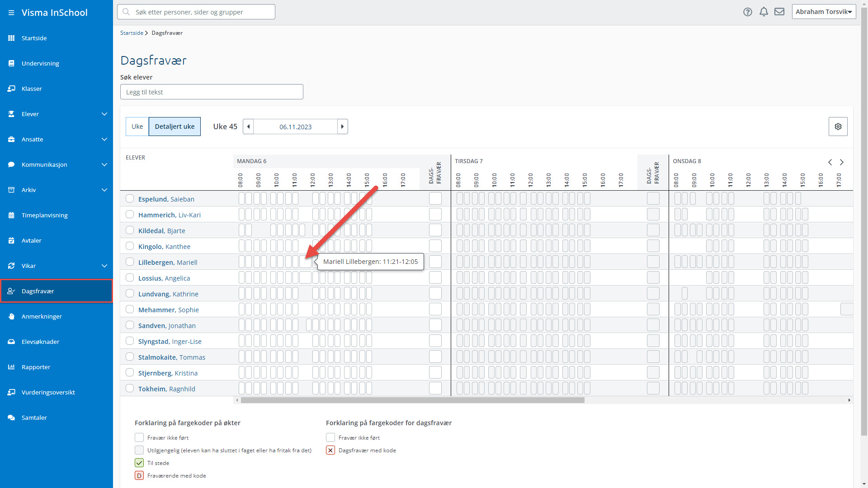Open the hamburger menu icon
Viewport: 868px width, 488px height.
click(x=11, y=13)
